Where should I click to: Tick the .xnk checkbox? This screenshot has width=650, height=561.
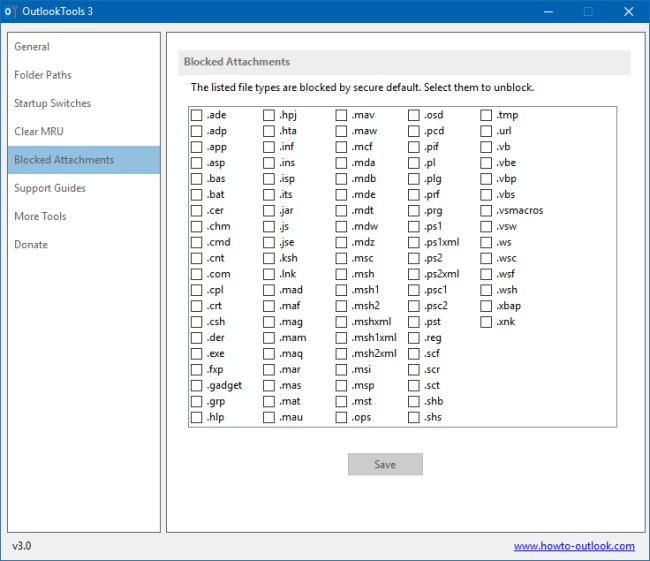point(487,322)
